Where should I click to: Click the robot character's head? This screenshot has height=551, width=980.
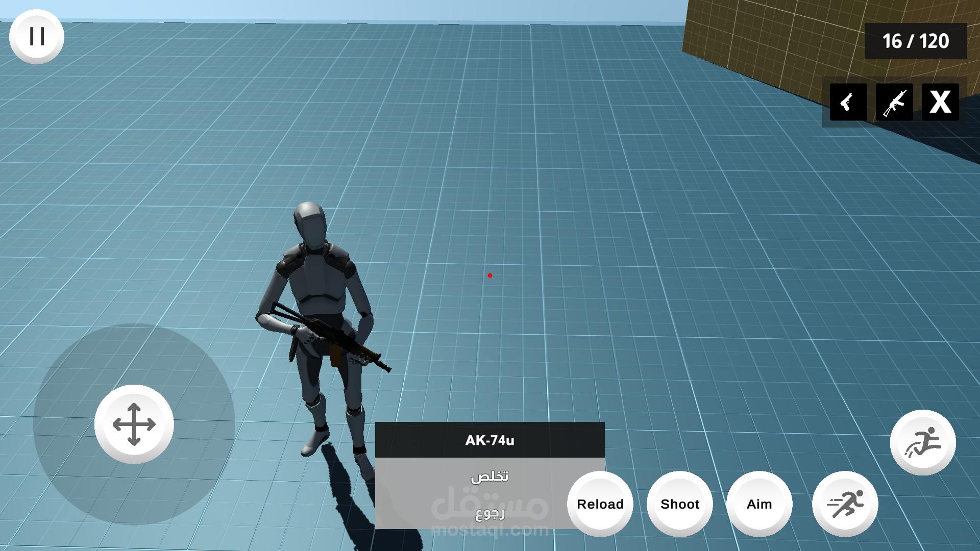point(310,223)
